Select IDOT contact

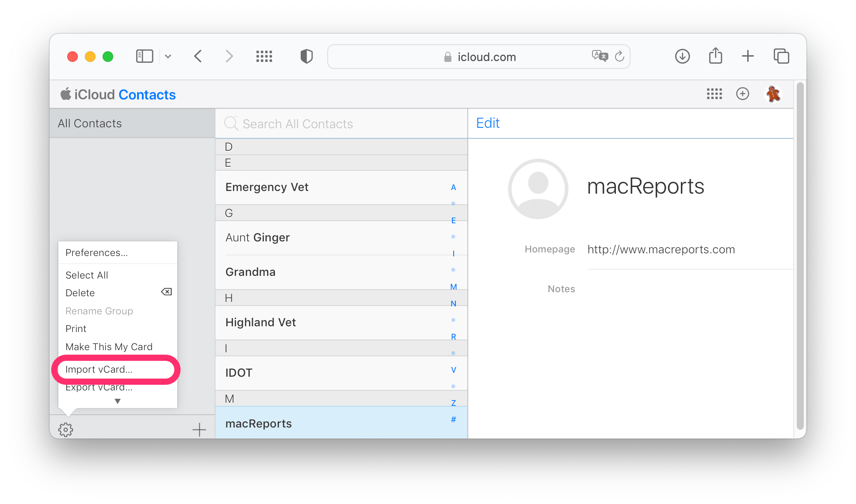341,373
